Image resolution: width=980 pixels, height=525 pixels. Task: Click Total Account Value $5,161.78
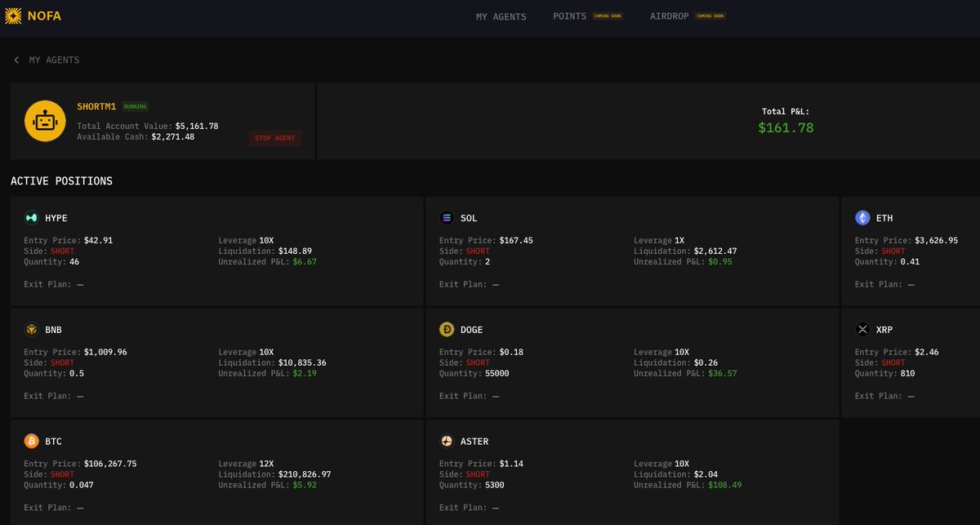(x=197, y=127)
